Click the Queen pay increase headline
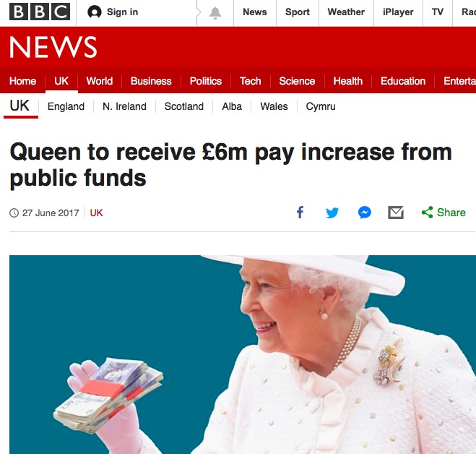 pyautogui.click(x=230, y=165)
